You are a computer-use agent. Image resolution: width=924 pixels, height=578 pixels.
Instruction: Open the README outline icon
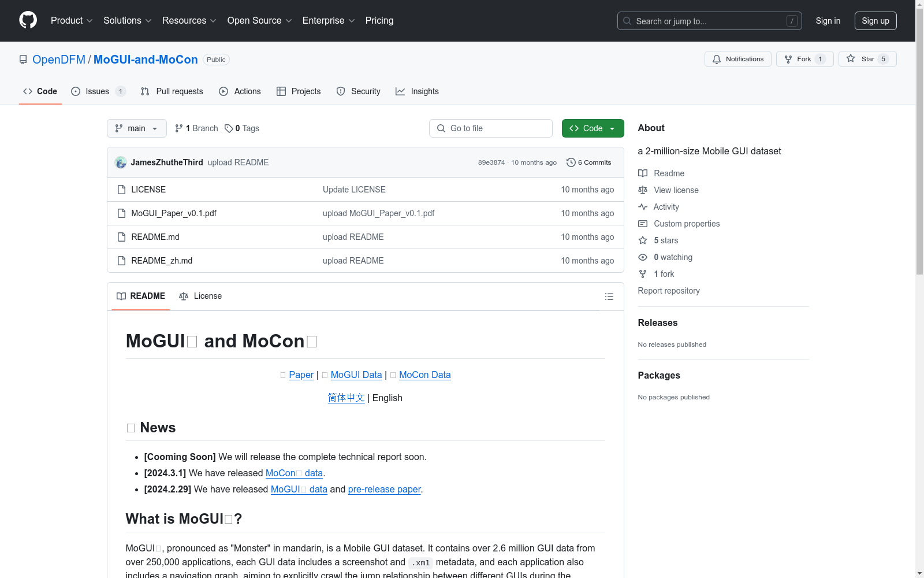(609, 297)
